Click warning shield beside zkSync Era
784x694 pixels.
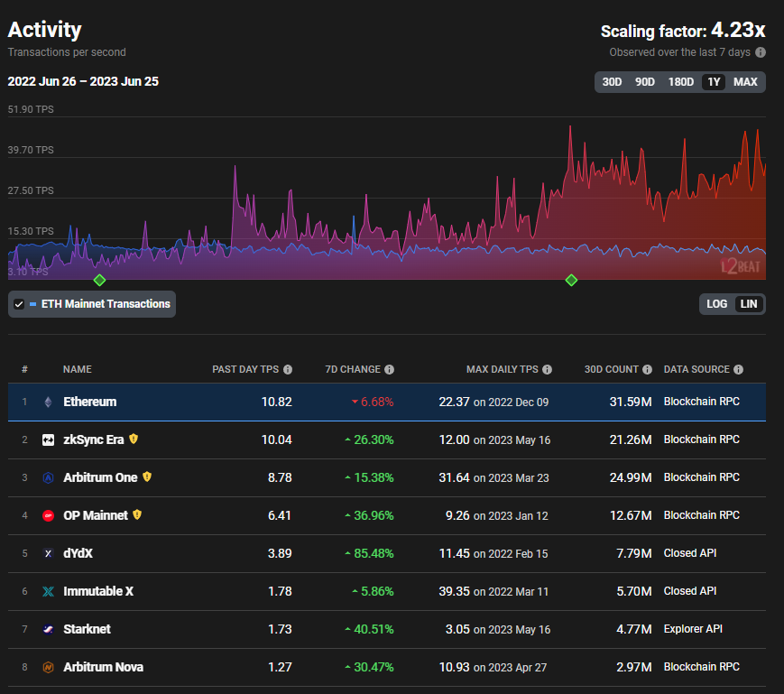133,439
